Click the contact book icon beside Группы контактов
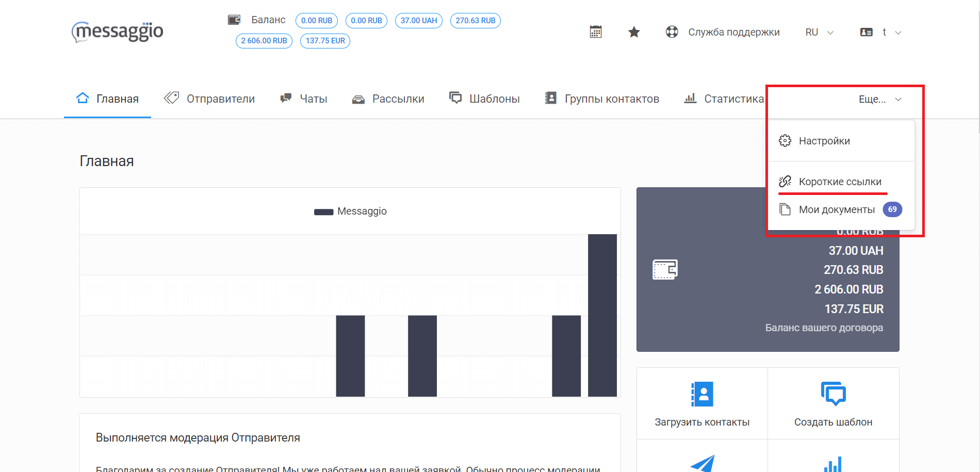The image size is (980, 472). [x=551, y=98]
